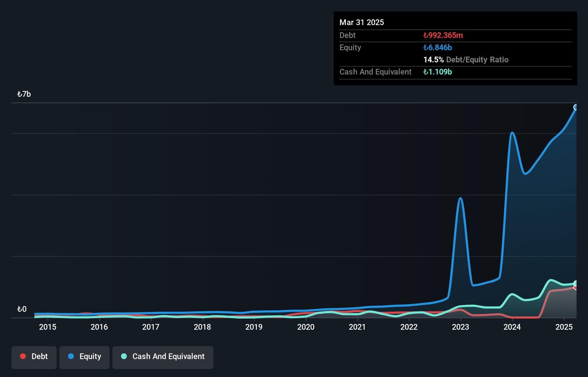Click the 2023 x-axis label
The height and width of the screenshot is (377, 588).
pos(461,327)
